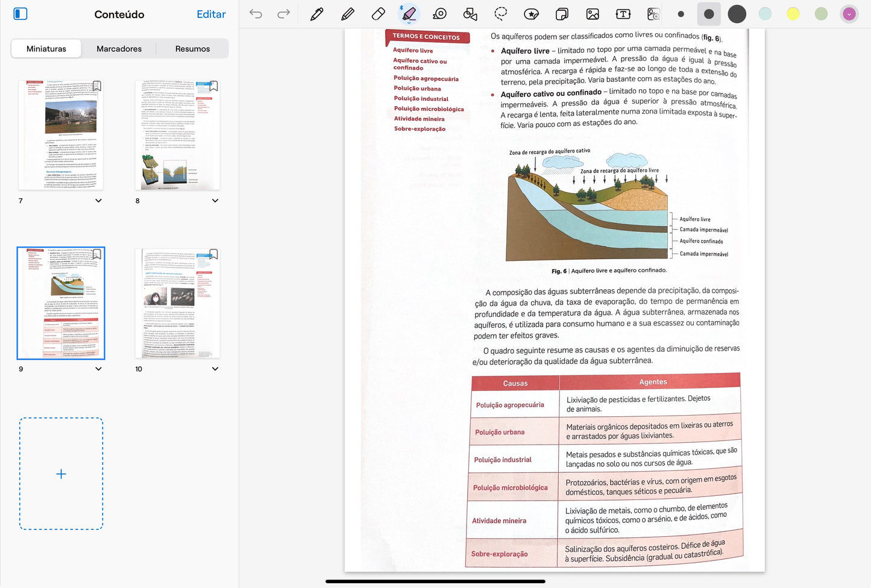Add a new page with the plus placeholder
Viewport: 871px width, 588px height.
[x=61, y=474]
